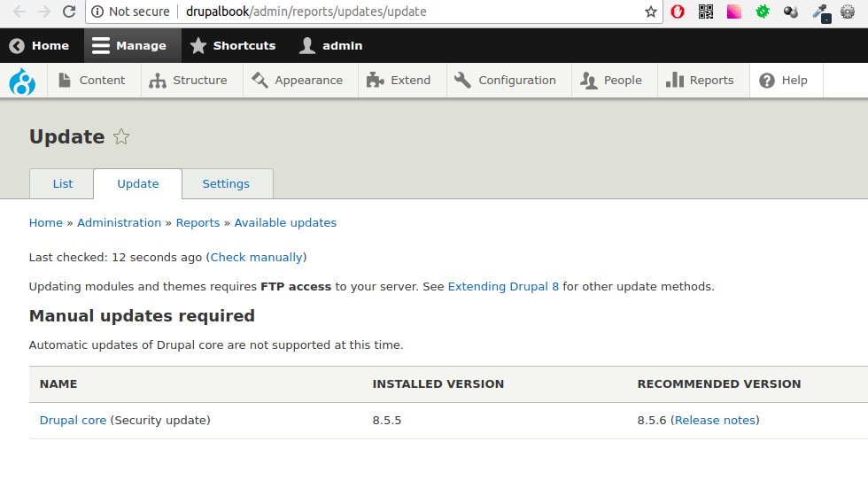This screenshot has height=480, width=868.
Task: Click the browser back arrow
Action: point(19,12)
